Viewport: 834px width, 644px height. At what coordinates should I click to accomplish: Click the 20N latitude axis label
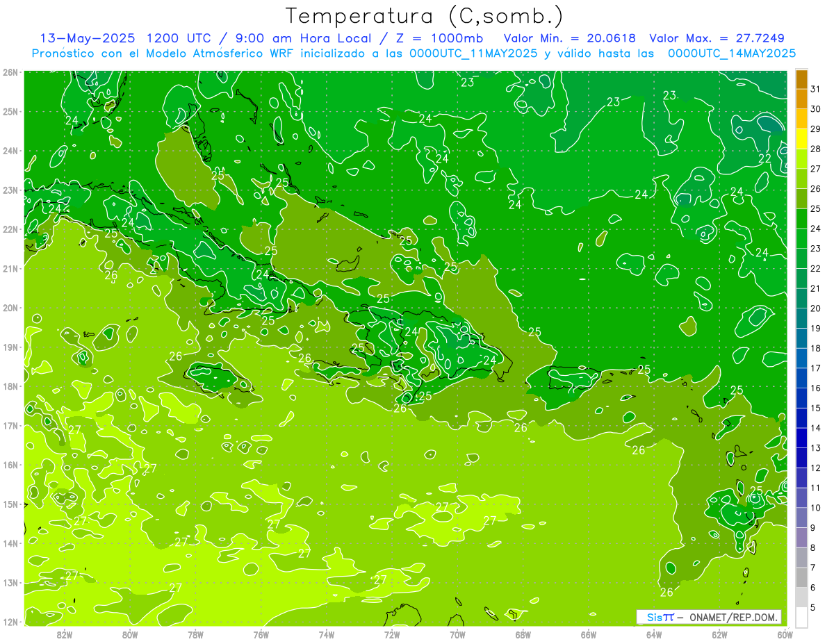coord(10,308)
